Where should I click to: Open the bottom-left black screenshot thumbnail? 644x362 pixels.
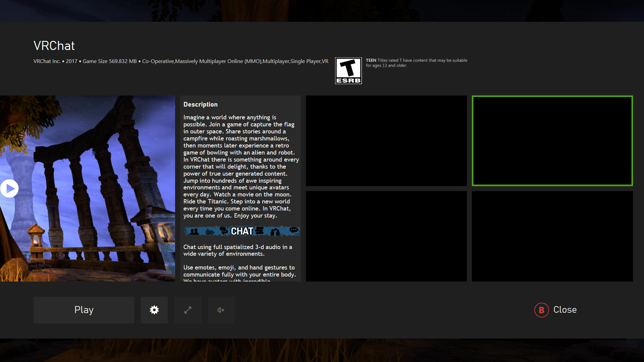[x=386, y=236]
